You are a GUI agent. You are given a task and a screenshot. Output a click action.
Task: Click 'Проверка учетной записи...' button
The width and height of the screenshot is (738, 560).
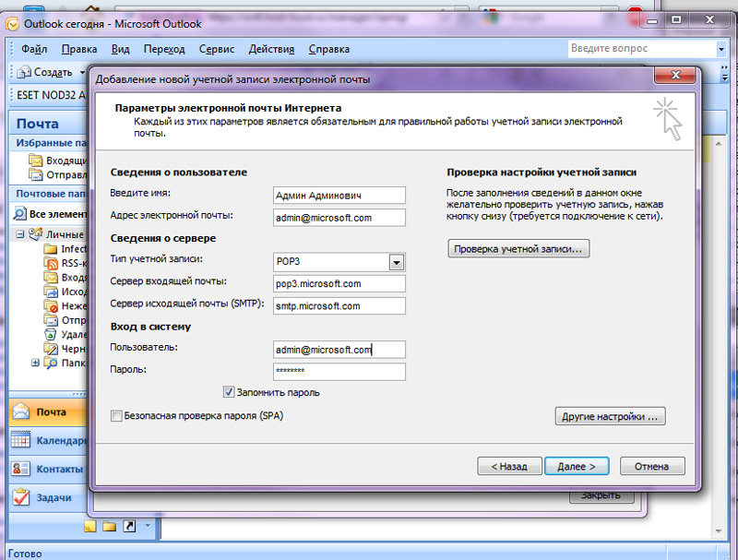(518, 249)
